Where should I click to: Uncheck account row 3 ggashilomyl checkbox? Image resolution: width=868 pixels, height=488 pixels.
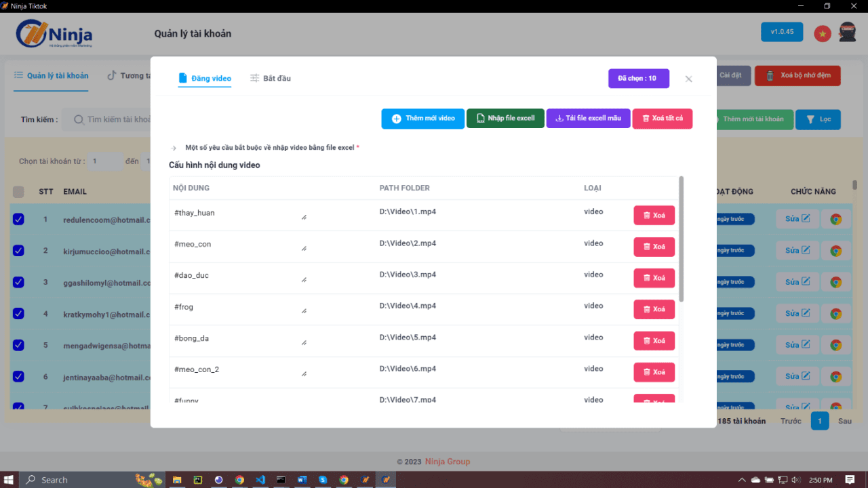coord(18,282)
